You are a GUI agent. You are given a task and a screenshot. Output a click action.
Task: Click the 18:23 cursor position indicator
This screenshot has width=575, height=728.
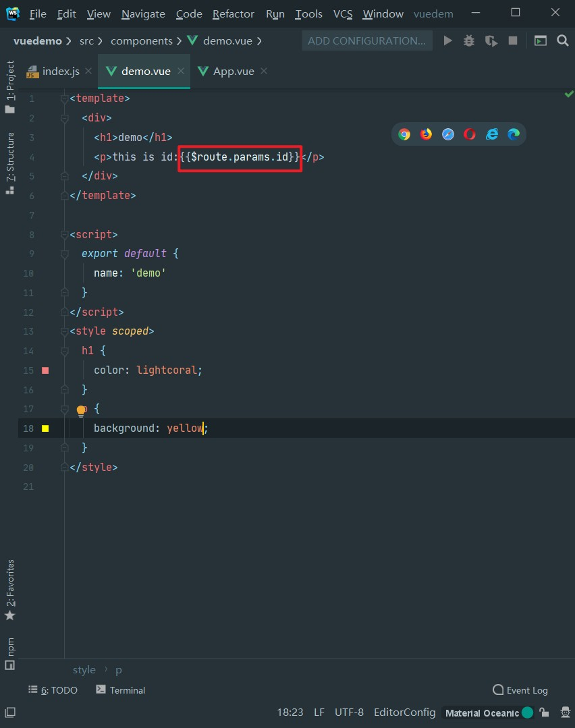(x=290, y=712)
